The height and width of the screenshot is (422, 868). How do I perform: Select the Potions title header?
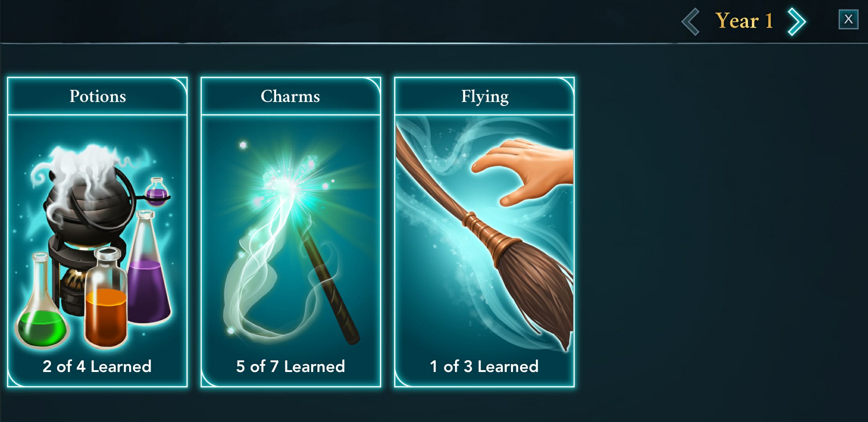(x=97, y=96)
